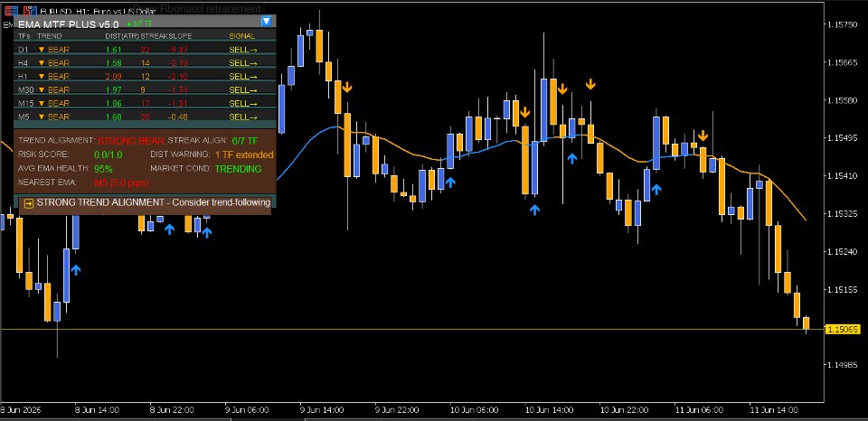Screen dimensions: 868x421
Task: Select the H1 row's SELL signal
Action: point(243,77)
